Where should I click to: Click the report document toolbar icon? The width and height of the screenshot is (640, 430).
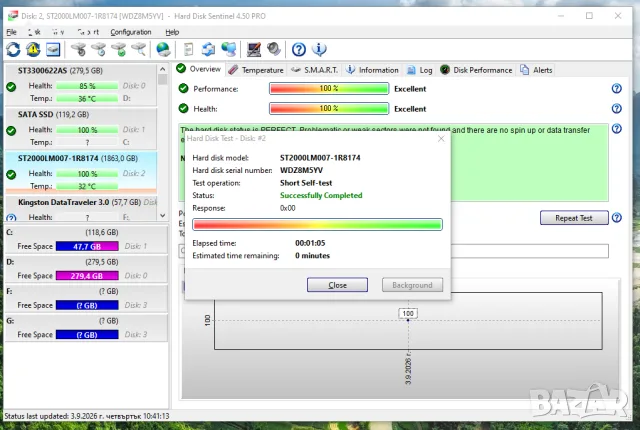(188, 49)
